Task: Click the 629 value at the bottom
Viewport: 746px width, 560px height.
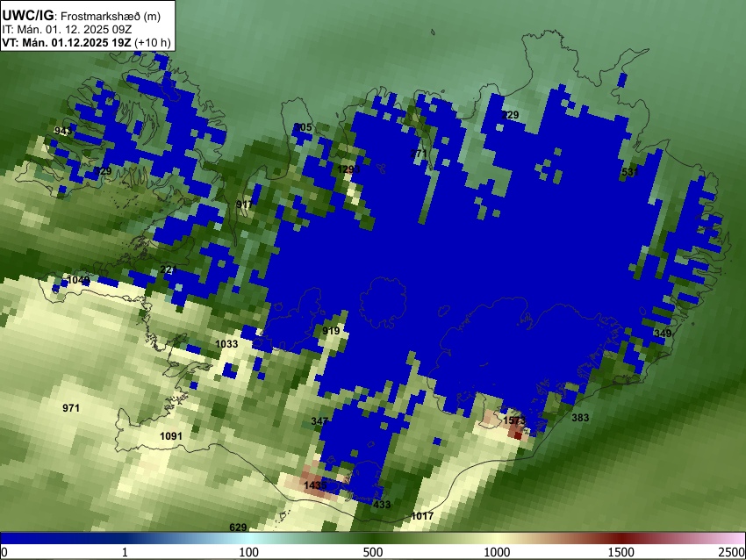Action: pyautogui.click(x=238, y=528)
